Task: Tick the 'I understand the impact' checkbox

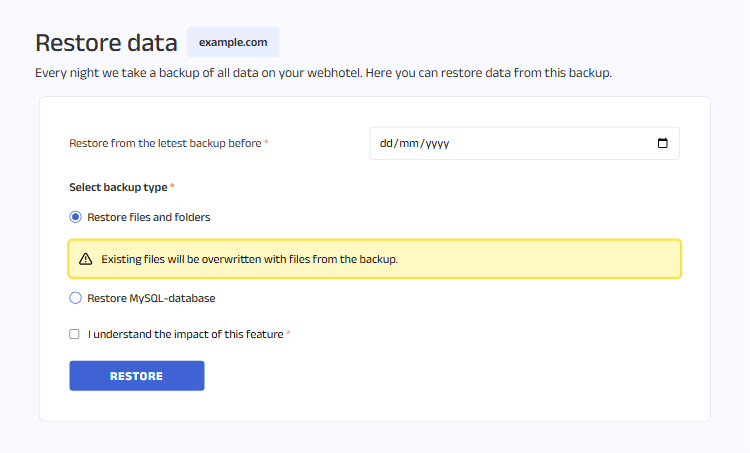Action: [x=75, y=334]
